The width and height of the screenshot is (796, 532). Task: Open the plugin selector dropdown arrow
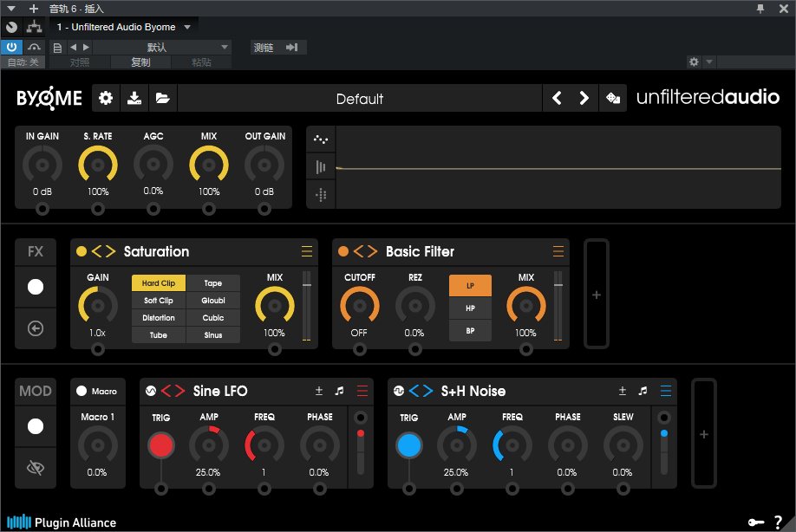click(187, 27)
